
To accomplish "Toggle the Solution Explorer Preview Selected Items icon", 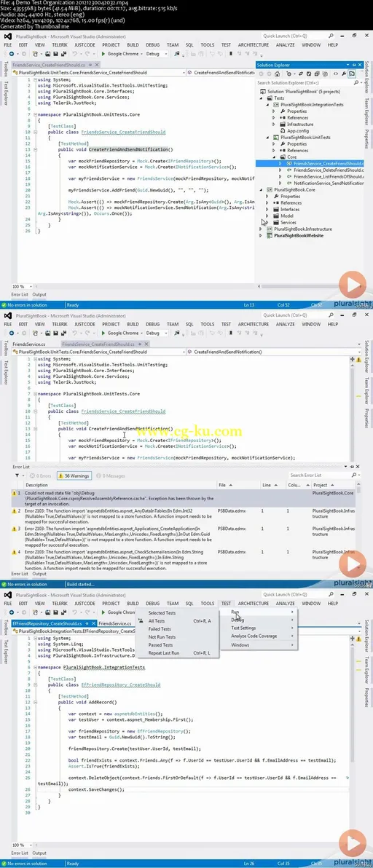I will (352, 74).
